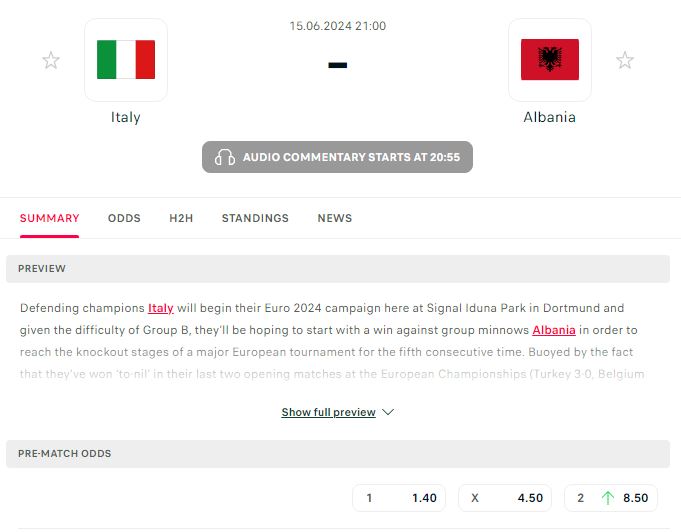
Task: Expand preview using the chevron arrow
Action: 389,412
